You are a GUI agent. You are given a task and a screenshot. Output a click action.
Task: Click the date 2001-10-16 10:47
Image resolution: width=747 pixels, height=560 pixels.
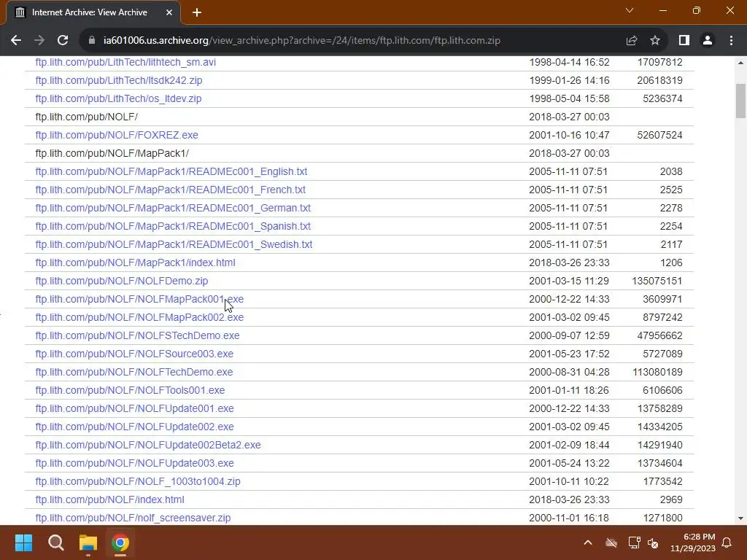(x=569, y=135)
